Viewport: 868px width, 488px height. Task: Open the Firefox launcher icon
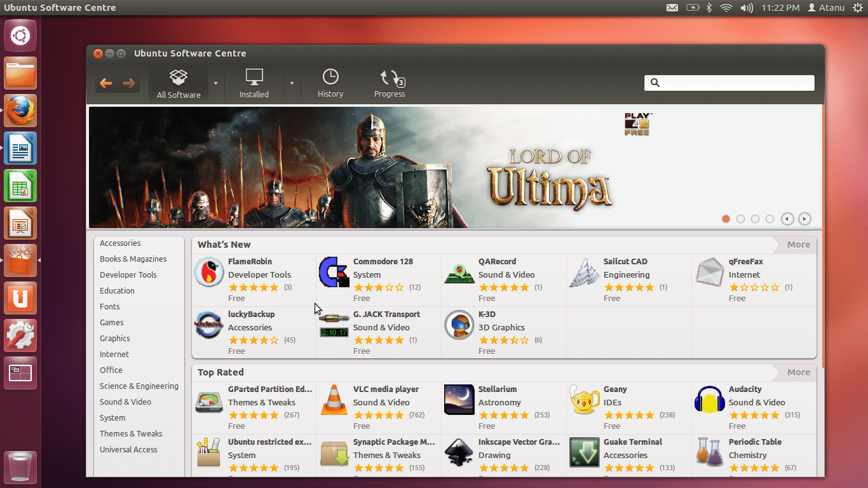coord(20,111)
